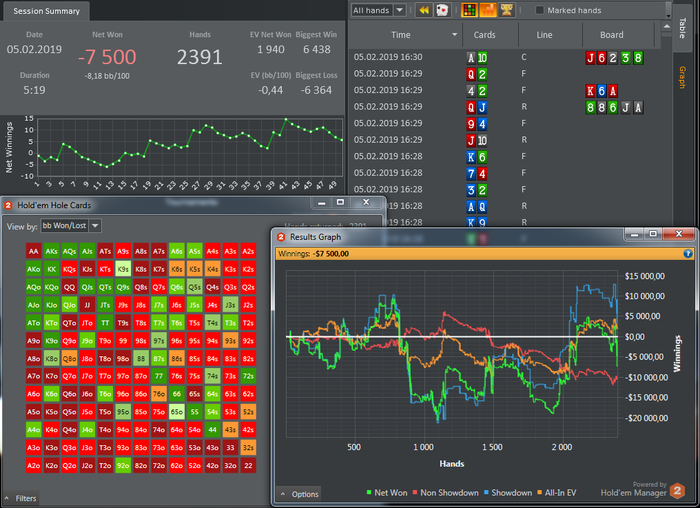The image size is (700, 508).
Task: Select the 16:29 hand row with 9 4
Action: tap(504, 123)
